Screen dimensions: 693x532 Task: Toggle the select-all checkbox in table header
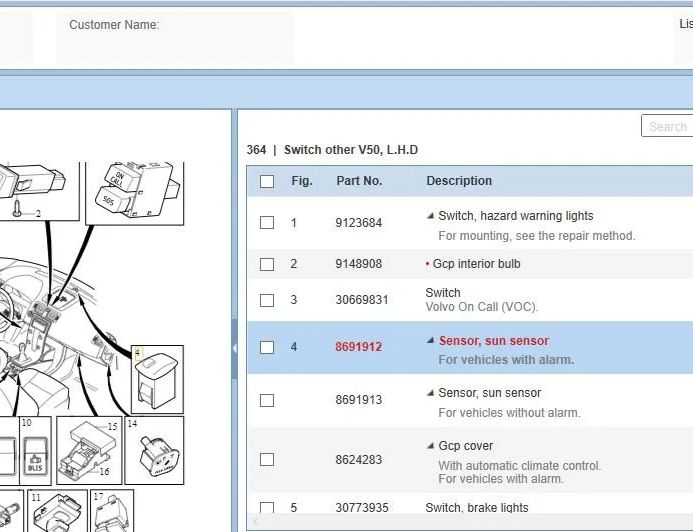267,181
